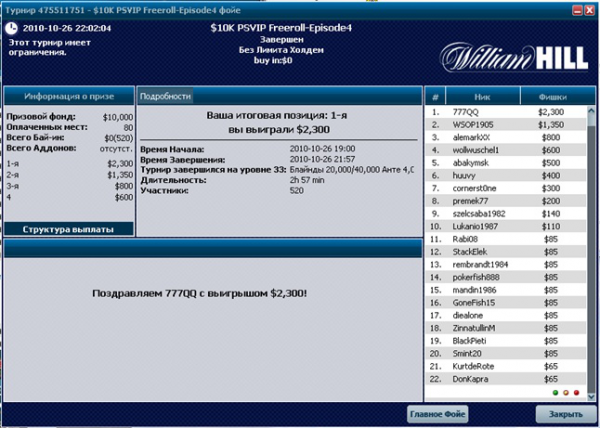Screen dimensions: 600x428
Task: Click the timestamp 2010-10-26 22:02:04
Action: click(x=67, y=28)
